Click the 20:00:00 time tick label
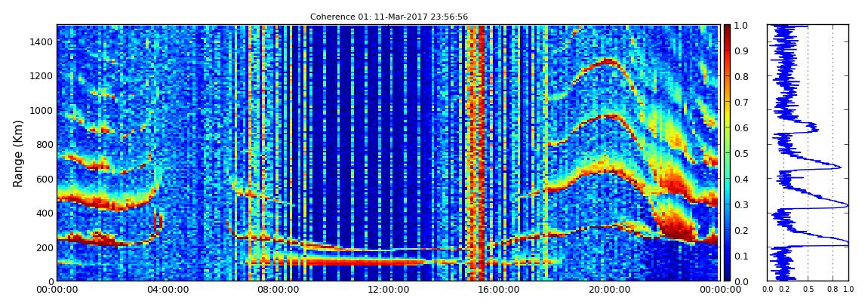Screen dimensions: 868x307 coord(608,290)
